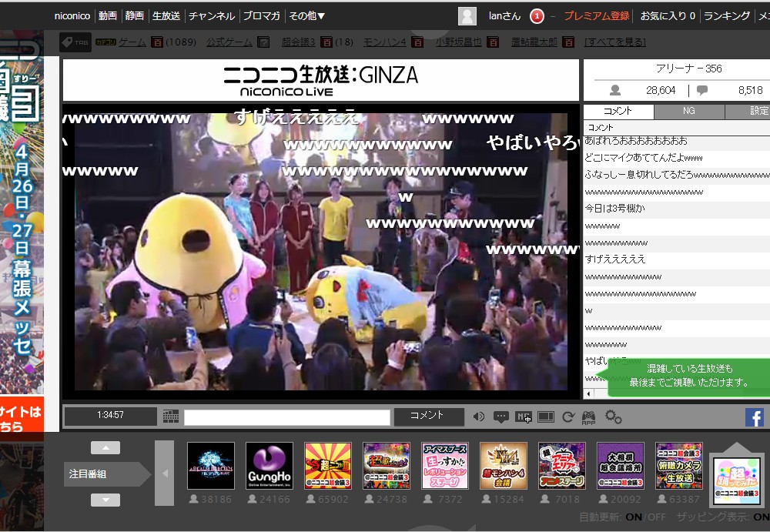770x532 pixels.
Task: Focus the comment text input field
Action: pos(286,417)
